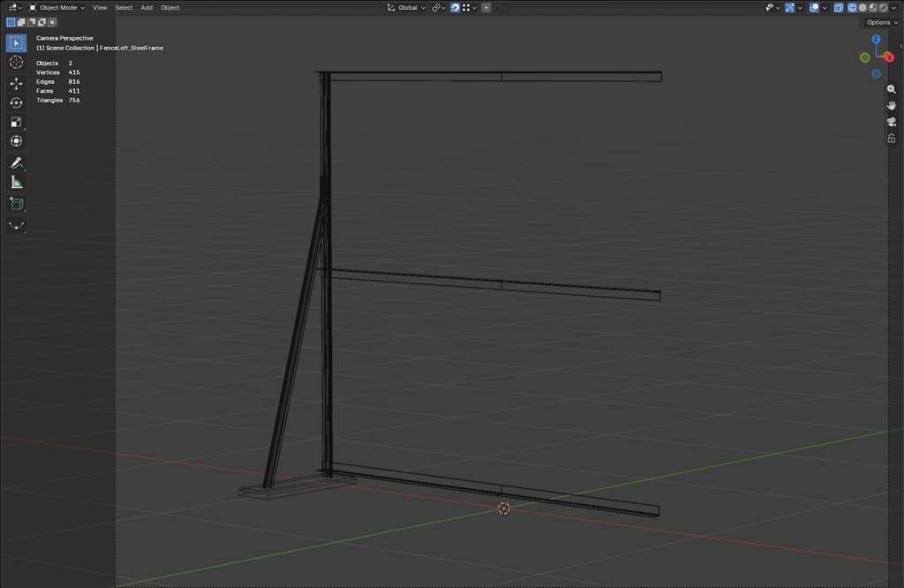The width and height of the screenshot is (904, 588).
Task: Open the overlays options dropdown arrow
Action: (825, 7)
